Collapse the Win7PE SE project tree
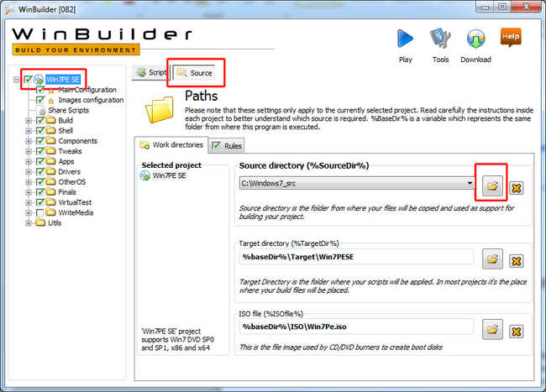 [16, 80]
